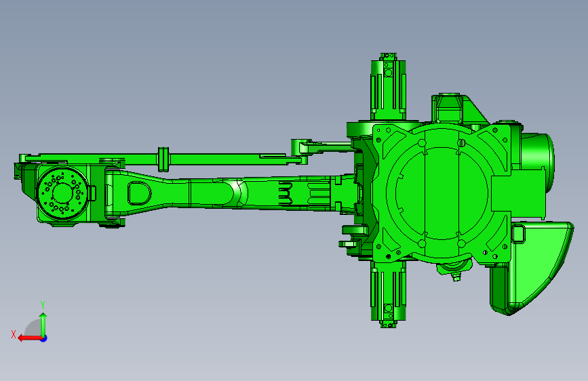588x381 pixels.
Task: Click the gray quarter-circle plane of the triad
Action: tap(33, 327)
